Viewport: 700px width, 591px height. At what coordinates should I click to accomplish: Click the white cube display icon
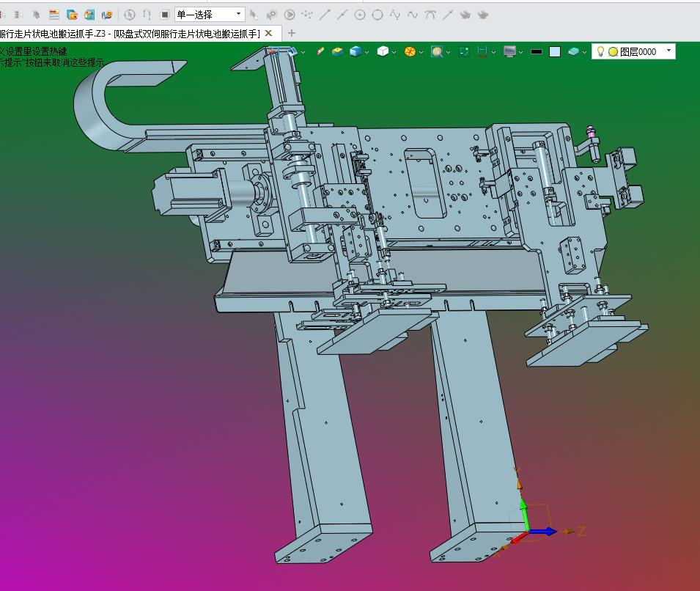pos(383,52)
